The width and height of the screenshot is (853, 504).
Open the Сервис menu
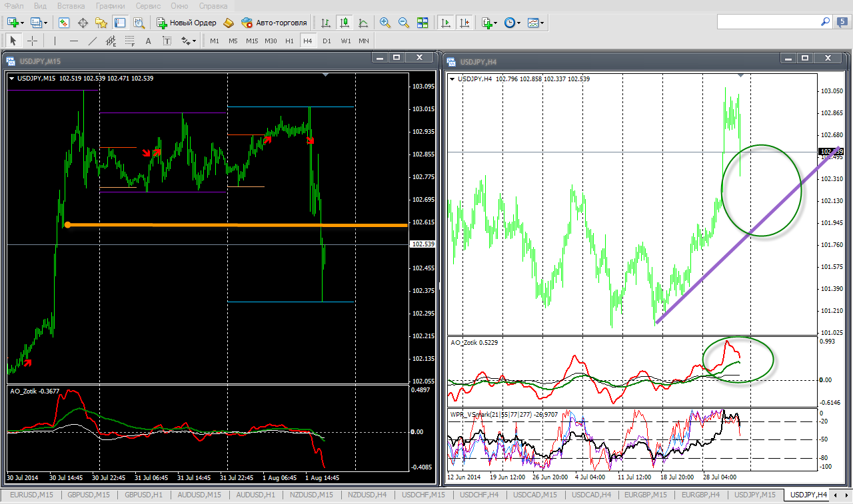click(x=147, y=6)
